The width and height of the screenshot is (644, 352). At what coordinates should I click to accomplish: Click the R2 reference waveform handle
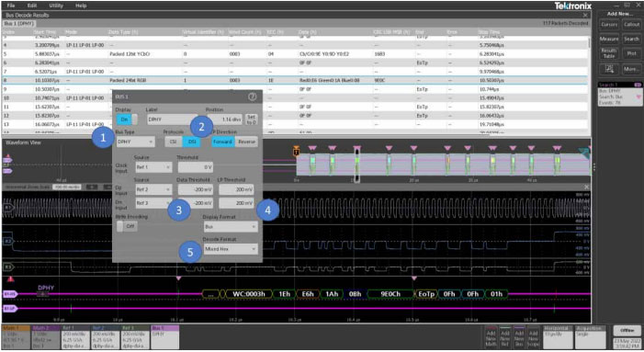click(x=7, y=241)
